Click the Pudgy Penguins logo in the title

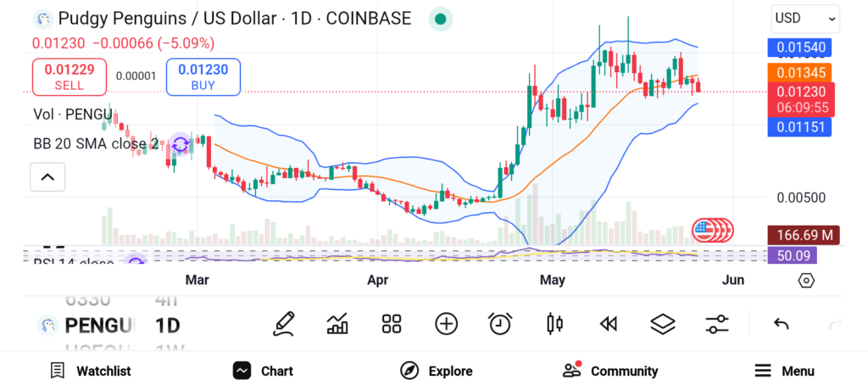pyautogui.click(x=43, y=19)
